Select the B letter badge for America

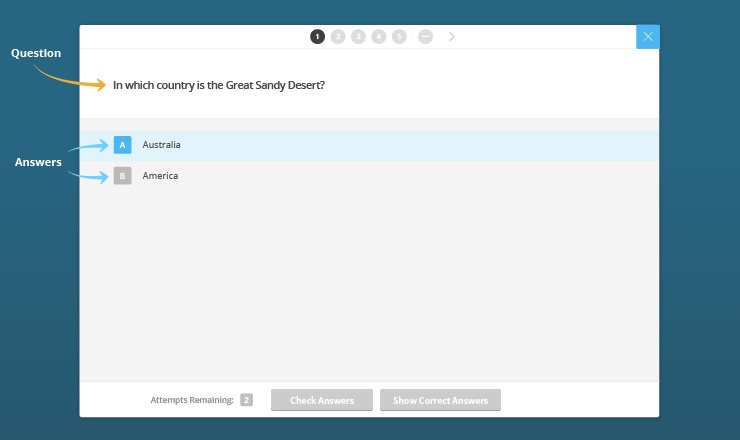(x=122, y=176)
